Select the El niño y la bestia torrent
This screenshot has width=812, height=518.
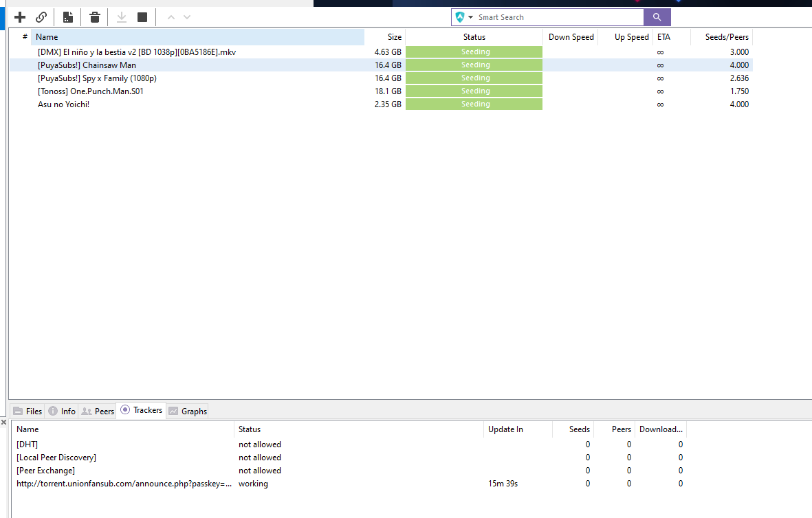point(381,52)
